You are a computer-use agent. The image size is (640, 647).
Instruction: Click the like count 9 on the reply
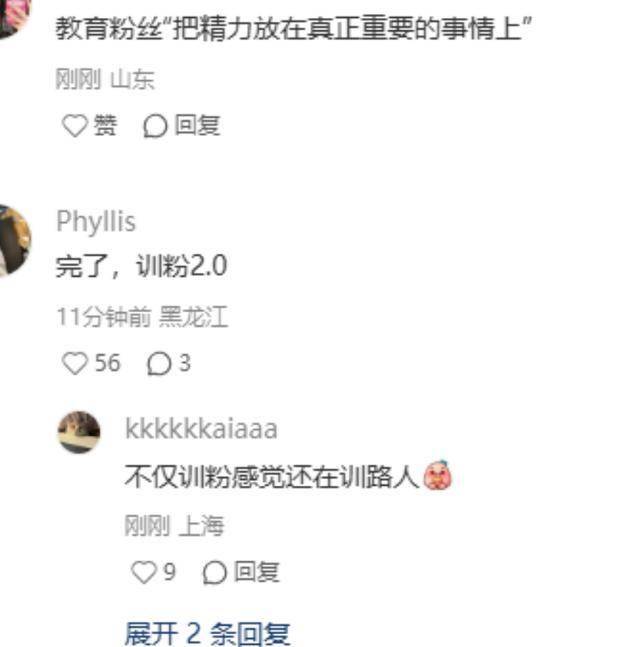[170, 572]
